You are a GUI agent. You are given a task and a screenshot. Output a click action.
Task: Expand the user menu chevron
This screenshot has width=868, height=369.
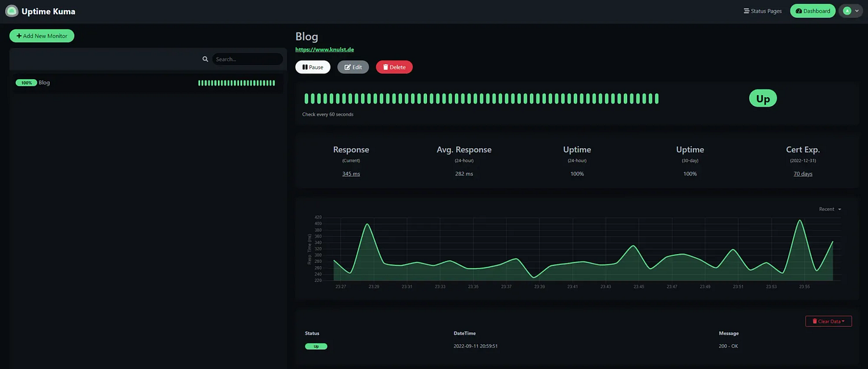tap(857, 11)
